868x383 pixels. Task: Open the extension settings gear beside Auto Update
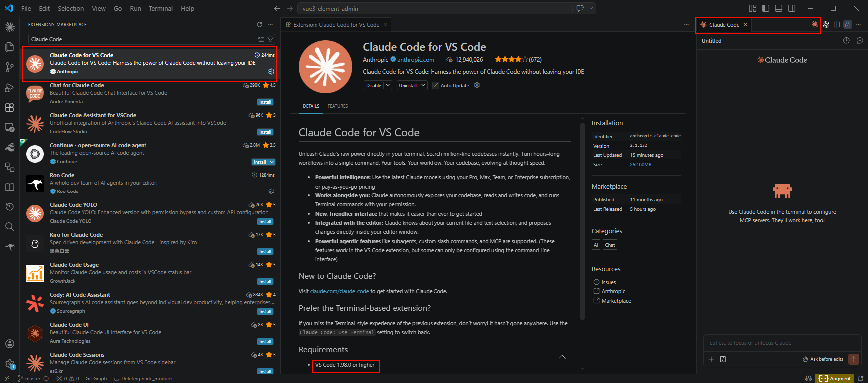coord(477,85)
